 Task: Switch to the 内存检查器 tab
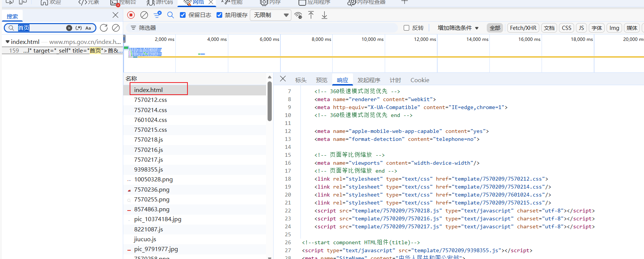pos(367,2)
